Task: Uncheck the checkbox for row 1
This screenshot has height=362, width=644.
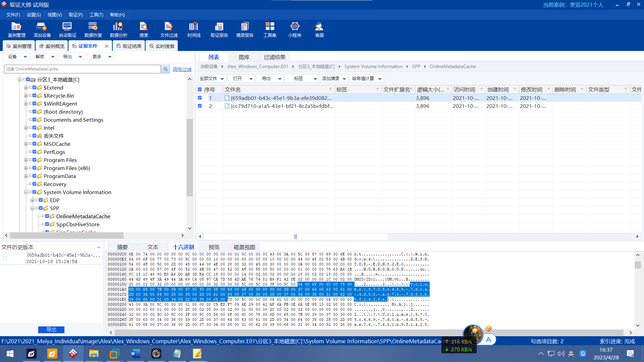Action: (x=200, y=98)
